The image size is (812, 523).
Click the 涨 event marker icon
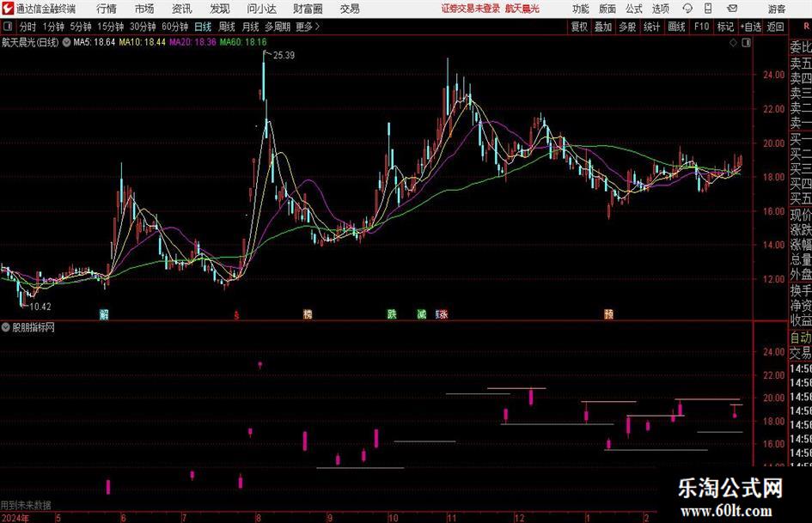[x=443, y=313]
